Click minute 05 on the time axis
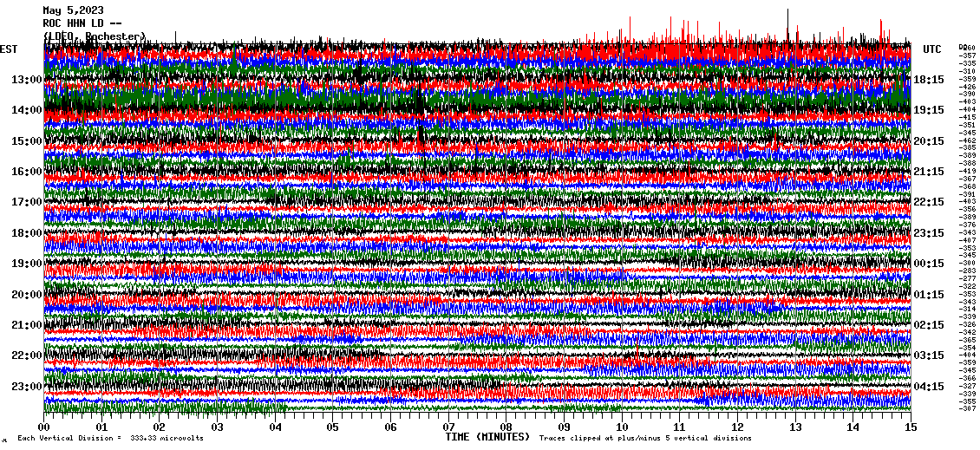The image size is (980, 450). [x=333, y=427]
